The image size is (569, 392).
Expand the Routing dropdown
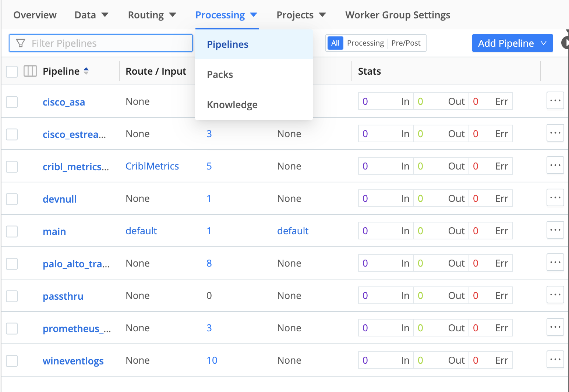152,15
